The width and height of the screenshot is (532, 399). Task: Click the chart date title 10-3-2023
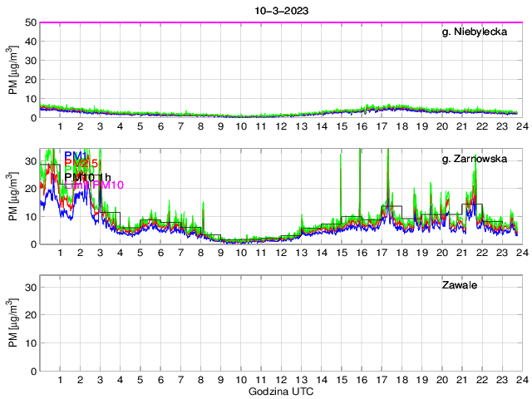pyautogui.click(x=279, y=11)
